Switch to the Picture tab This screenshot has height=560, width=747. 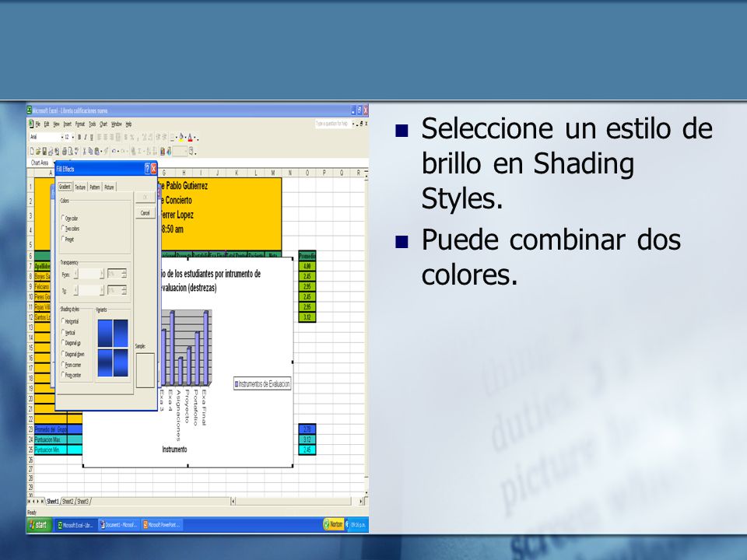click(x=109, y=187)
